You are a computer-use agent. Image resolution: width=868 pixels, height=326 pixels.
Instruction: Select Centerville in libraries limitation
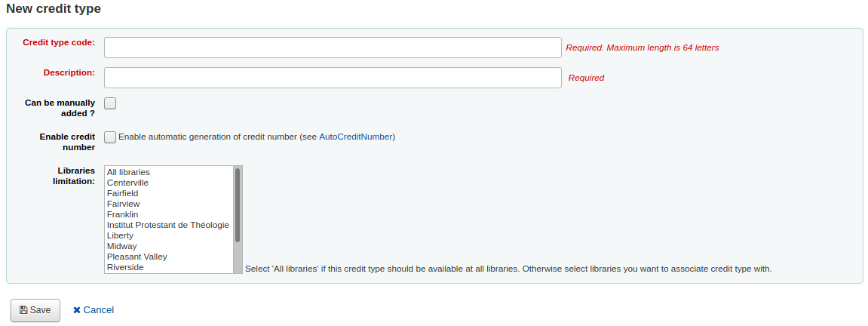click(127, 183)
